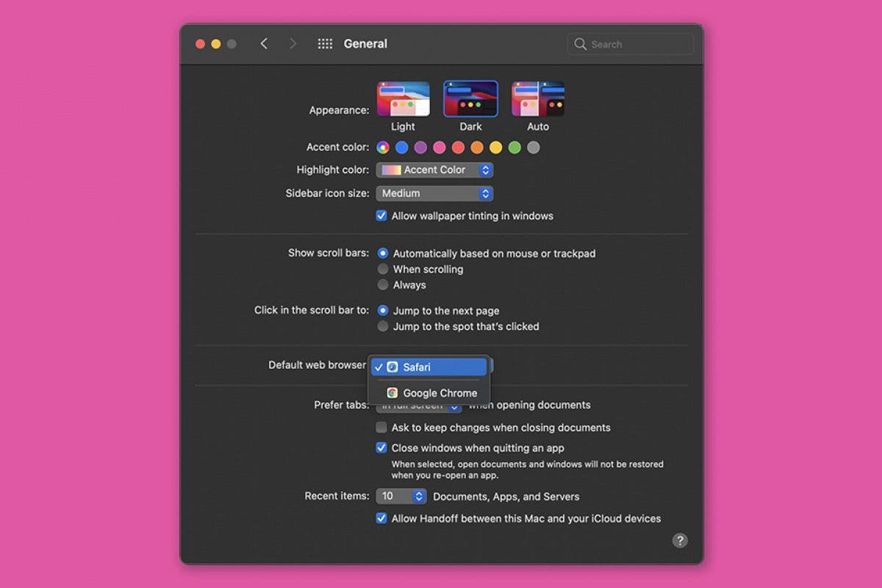Image resolution: width=882 pixels, height=588 pixels.
Task: Open the Sidebar icon size dropdown
Action: point(434,193)
